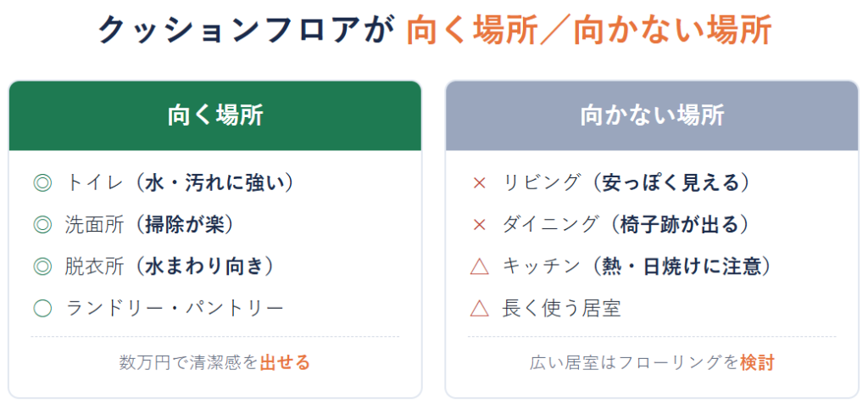Click the red cross icon beside リビング
Image resolution: width=868 pixels, height=409 pixels.
tap(480, 183)
